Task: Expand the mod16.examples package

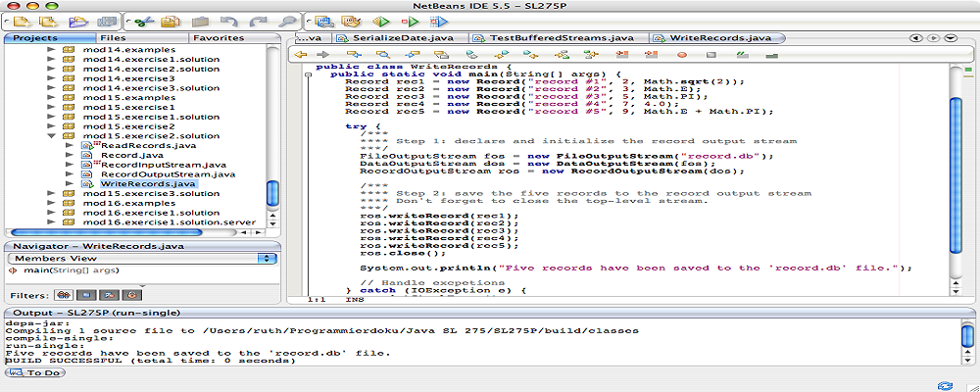Action: click(52, 203)
